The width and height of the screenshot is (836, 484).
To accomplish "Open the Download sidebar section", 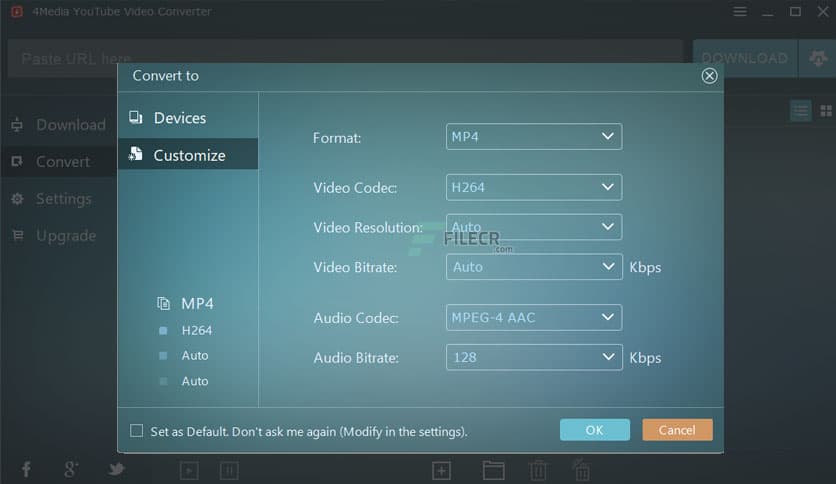I will click(59, 125).
